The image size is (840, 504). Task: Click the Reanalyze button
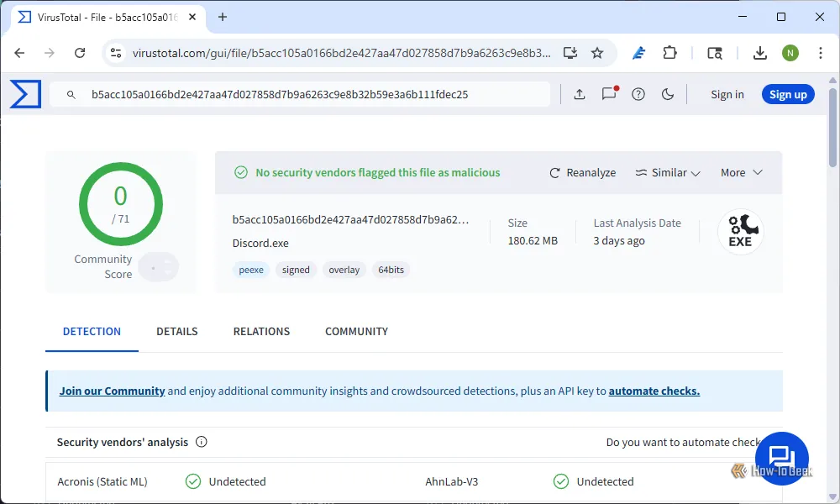[x=583, y=172]
